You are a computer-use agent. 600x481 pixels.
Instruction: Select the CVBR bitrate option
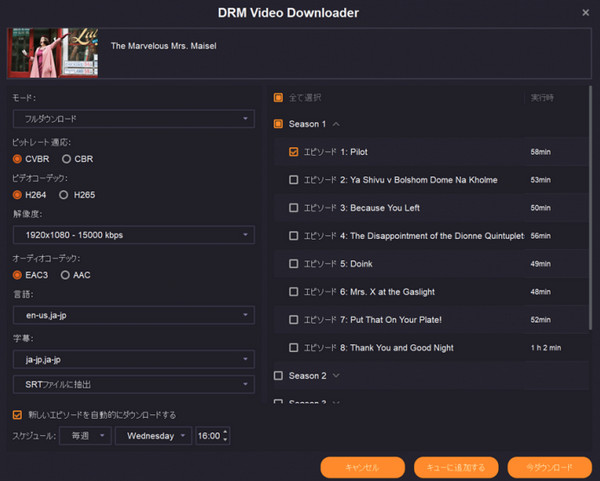[31, 159]
